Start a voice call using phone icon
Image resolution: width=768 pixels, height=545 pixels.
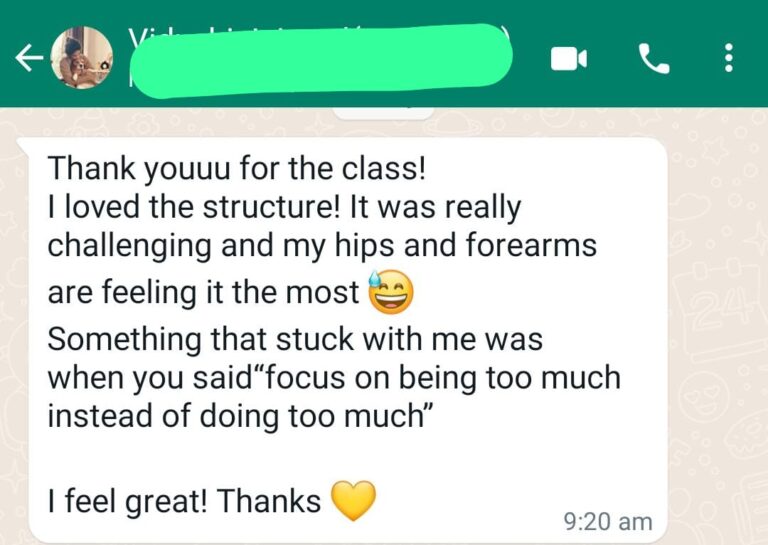pyautogui.click(x=654, y=59)
